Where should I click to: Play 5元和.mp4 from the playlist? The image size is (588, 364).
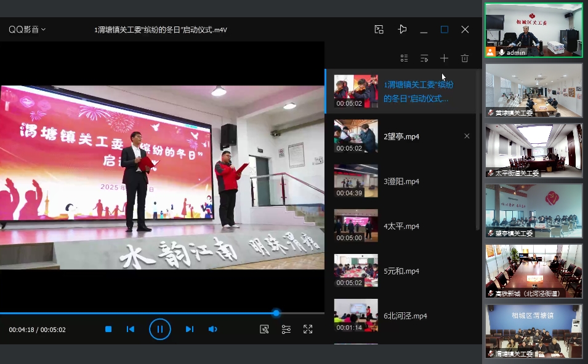point(401,271)
